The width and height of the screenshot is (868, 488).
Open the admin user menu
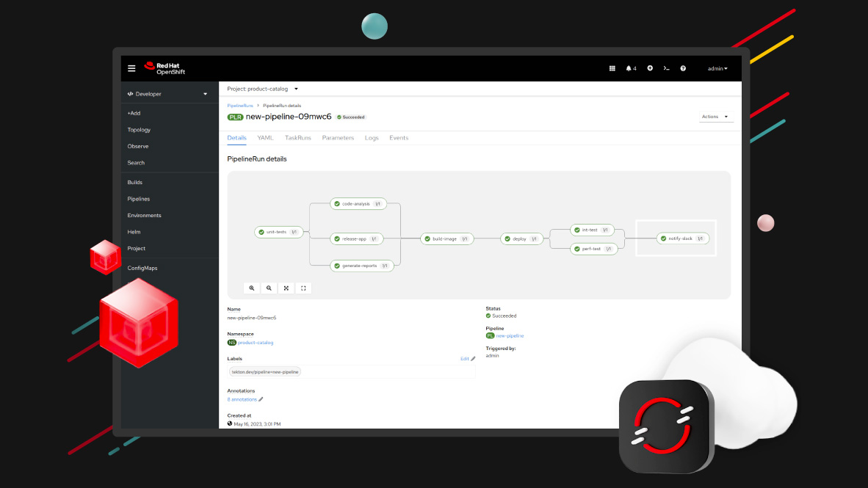(717, 68)
